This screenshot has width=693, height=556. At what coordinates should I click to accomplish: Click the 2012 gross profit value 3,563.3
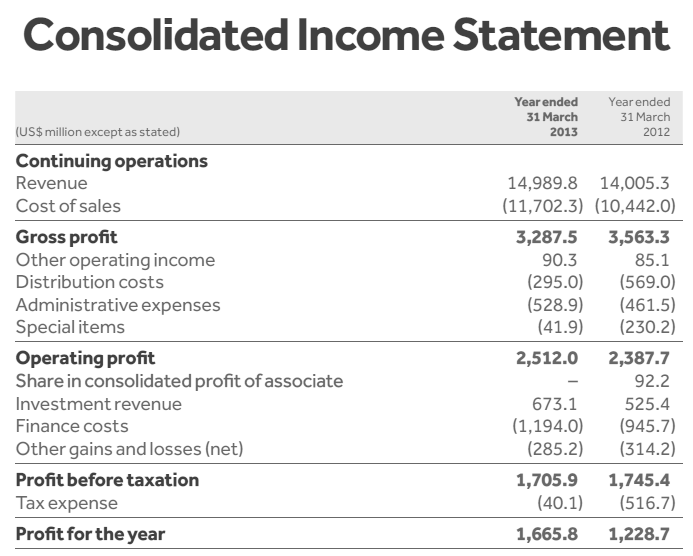click(639, 237)
